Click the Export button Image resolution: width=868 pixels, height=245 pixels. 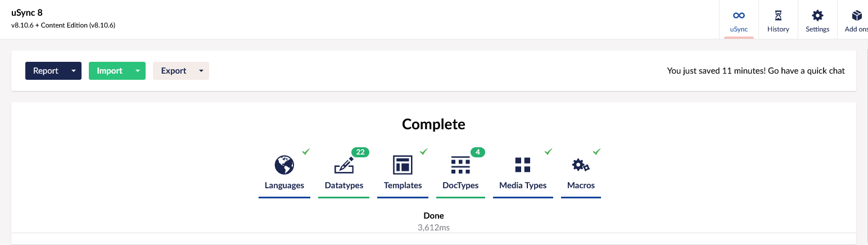174,71
